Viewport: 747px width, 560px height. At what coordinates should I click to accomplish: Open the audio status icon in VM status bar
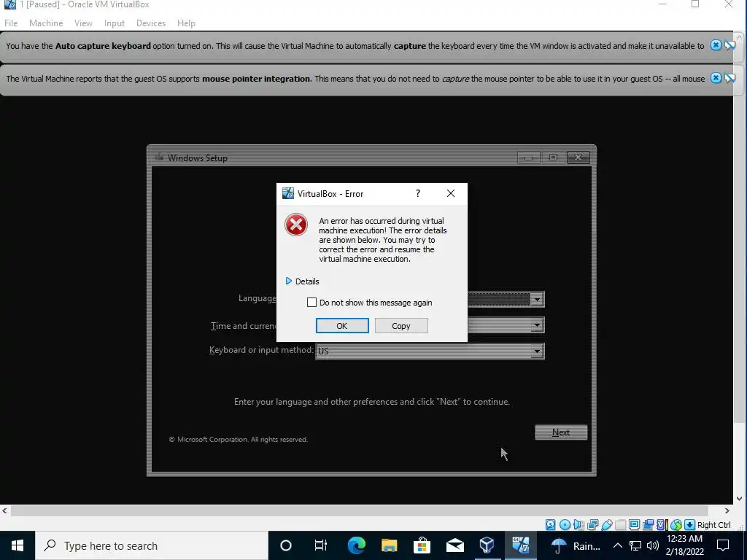578,525
